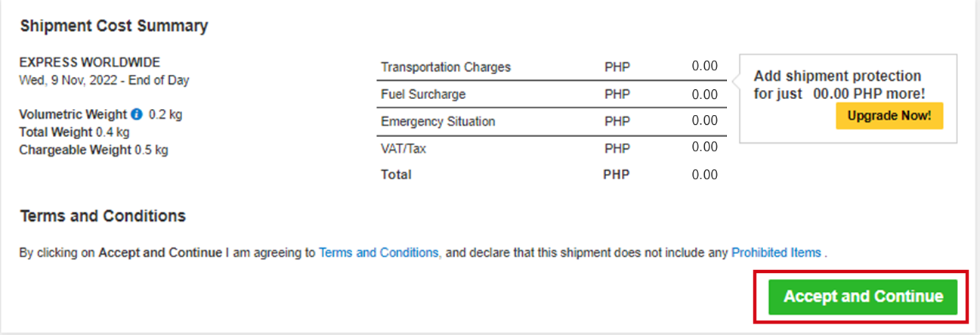This screenshot has width=980, height=335.
Task: Click the Volumetric Weight label text
Action: pos(73,115)
